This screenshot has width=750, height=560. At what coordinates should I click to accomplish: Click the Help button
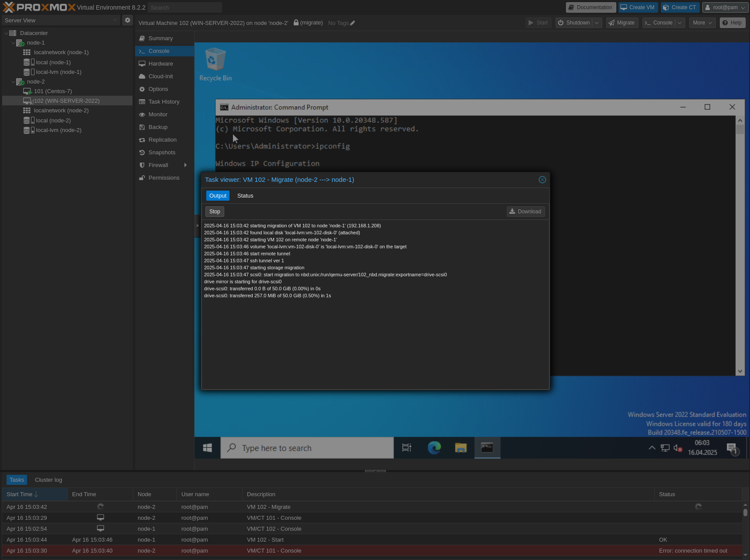[733, 23]
